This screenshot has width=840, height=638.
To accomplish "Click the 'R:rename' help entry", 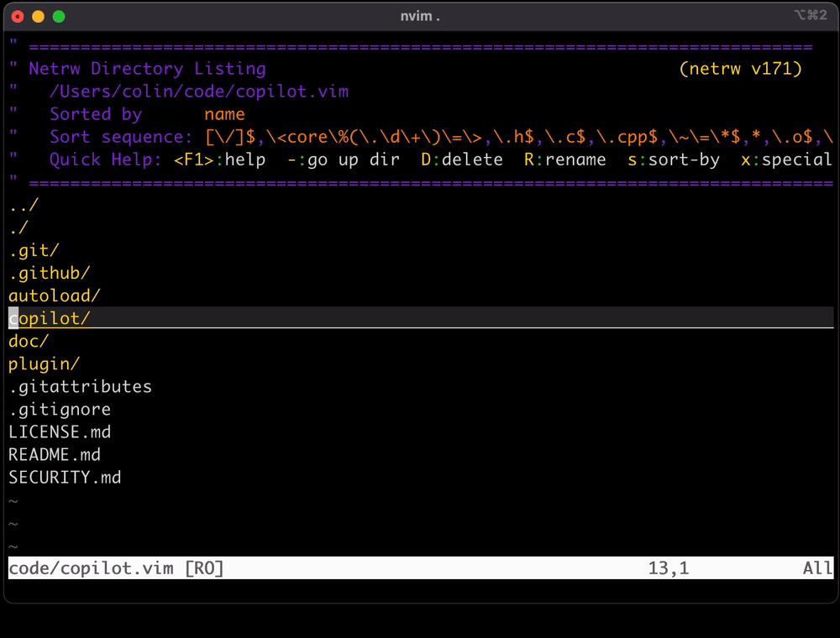I will point(565,159).
